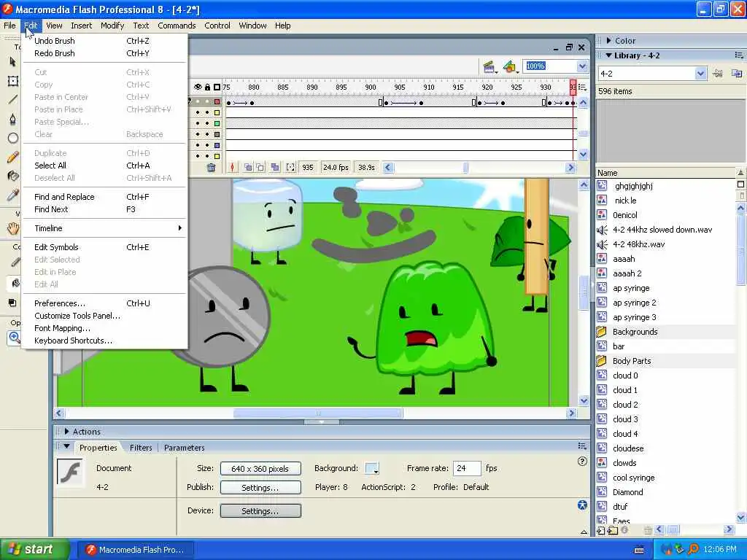Click the Zoom enlarge option icon

tap(15, 338)
